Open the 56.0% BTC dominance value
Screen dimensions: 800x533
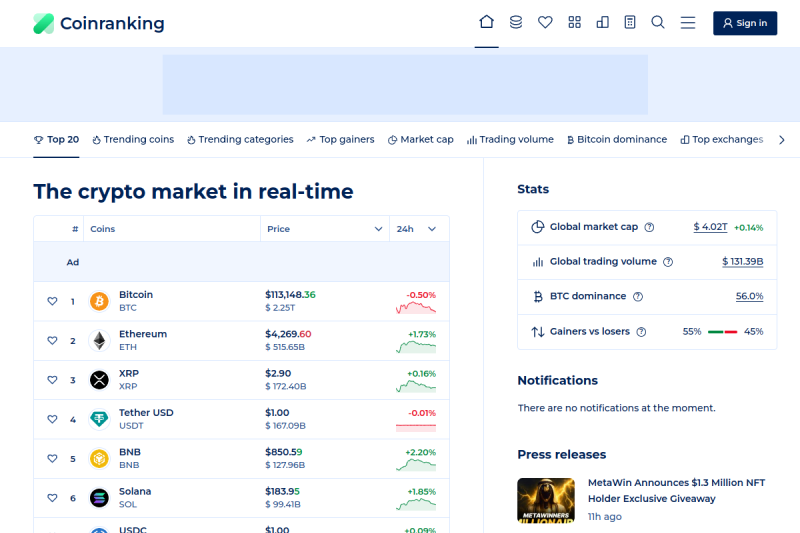pyautogui.click(x=749, y=296)
